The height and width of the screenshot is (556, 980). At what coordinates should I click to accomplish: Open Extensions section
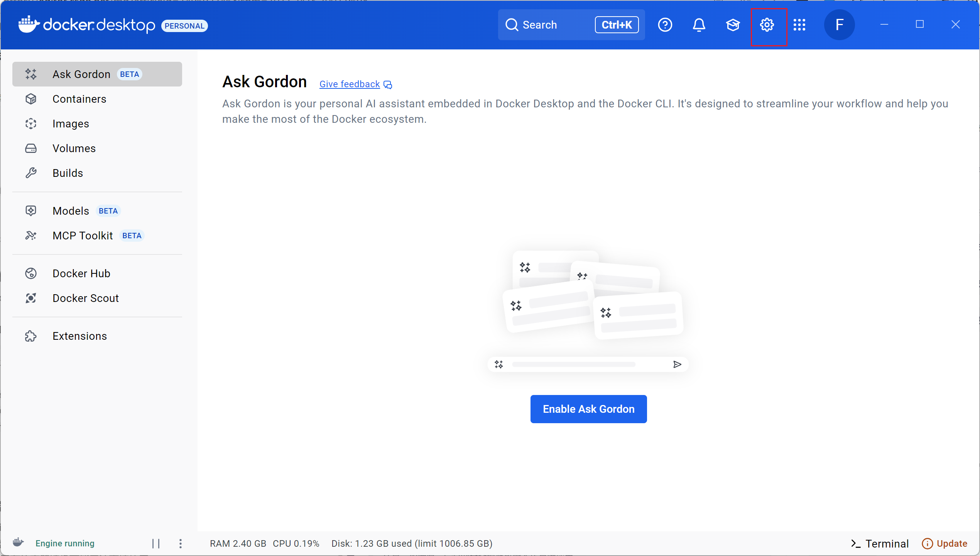(x=97, y=336)
